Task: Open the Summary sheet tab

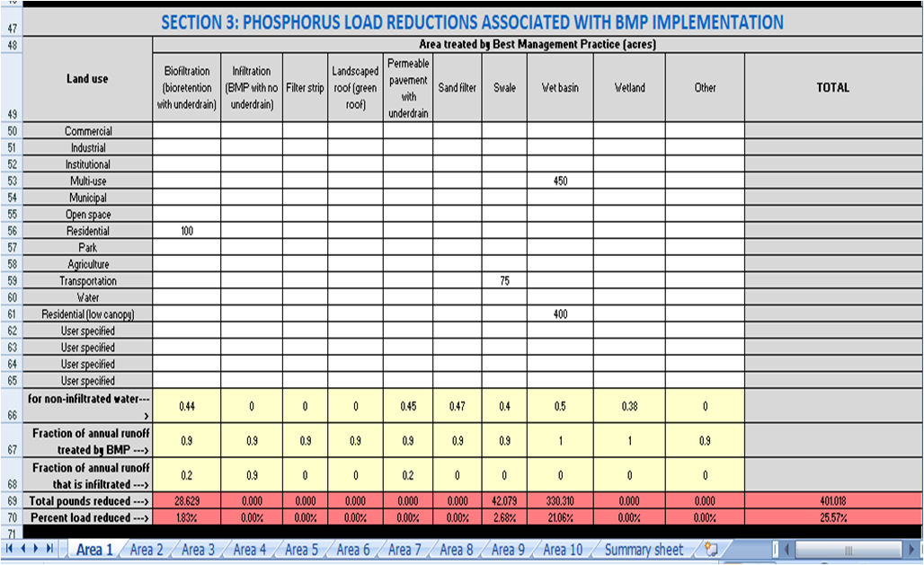Action: click(643, 550)
